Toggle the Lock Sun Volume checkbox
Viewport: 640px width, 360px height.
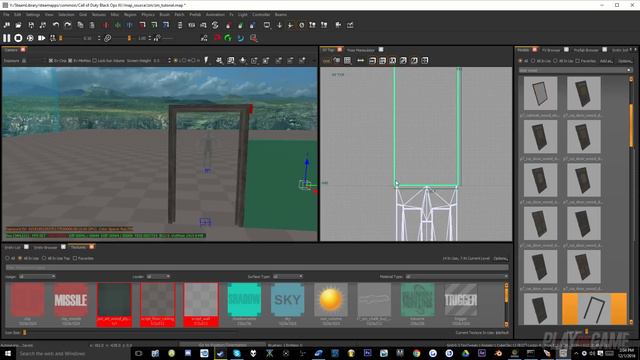coord(95,60)
